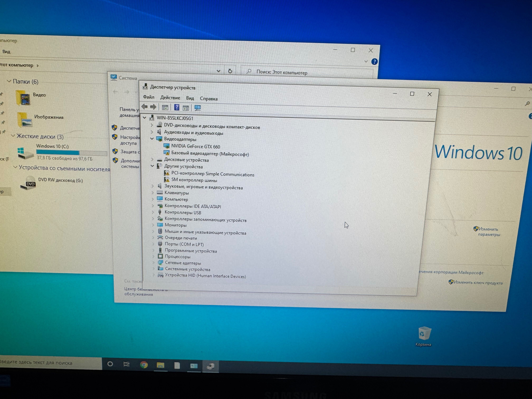Select the DVD RW дисковод (G:)

coord(51,183)
